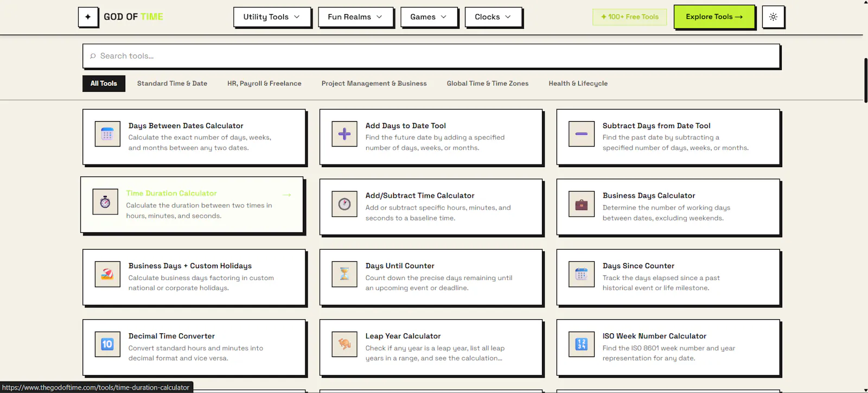Click the page vertical scrollbar thumb
This screenshot has width=868, height=393.
[865, 79]
